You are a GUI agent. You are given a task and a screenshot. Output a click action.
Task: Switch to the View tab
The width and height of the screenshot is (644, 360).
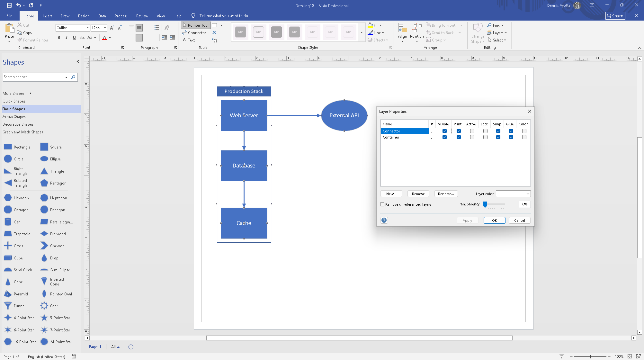pos(161,16)
